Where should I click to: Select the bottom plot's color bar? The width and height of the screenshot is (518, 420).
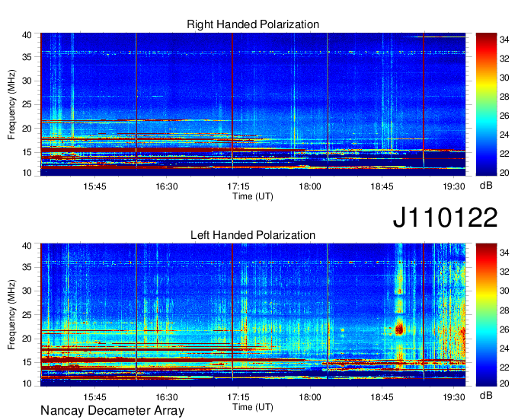486,315
